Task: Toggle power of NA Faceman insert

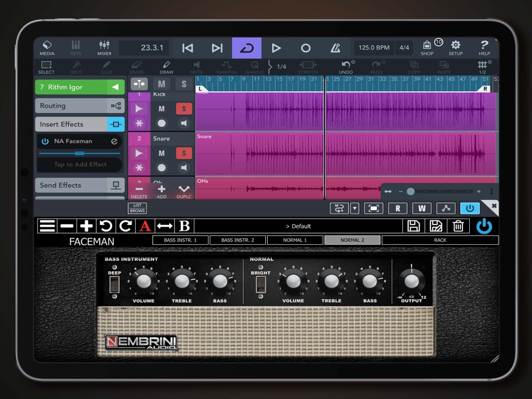Action: click(x=45, y=141)
